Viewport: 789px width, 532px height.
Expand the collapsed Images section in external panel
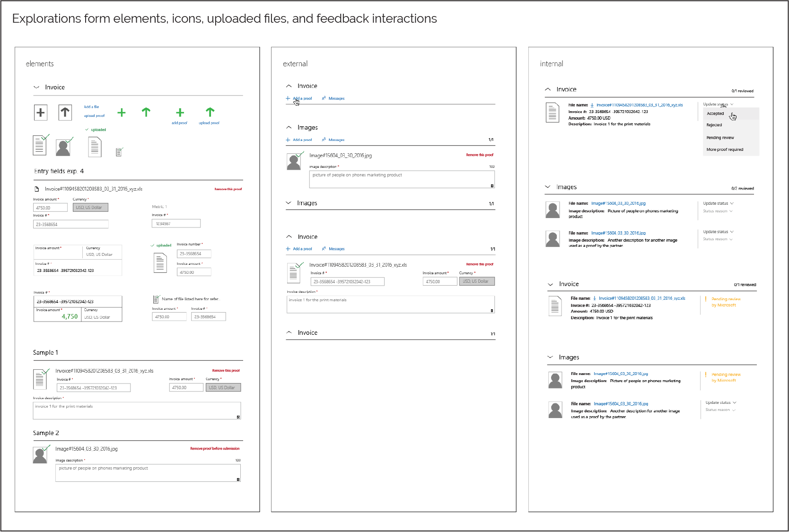(289, 202)
